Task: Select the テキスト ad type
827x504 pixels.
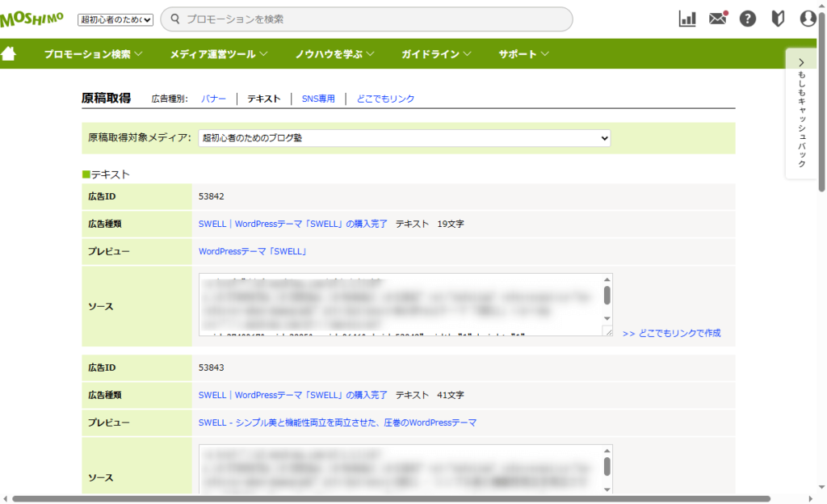Action: point(264,99)
